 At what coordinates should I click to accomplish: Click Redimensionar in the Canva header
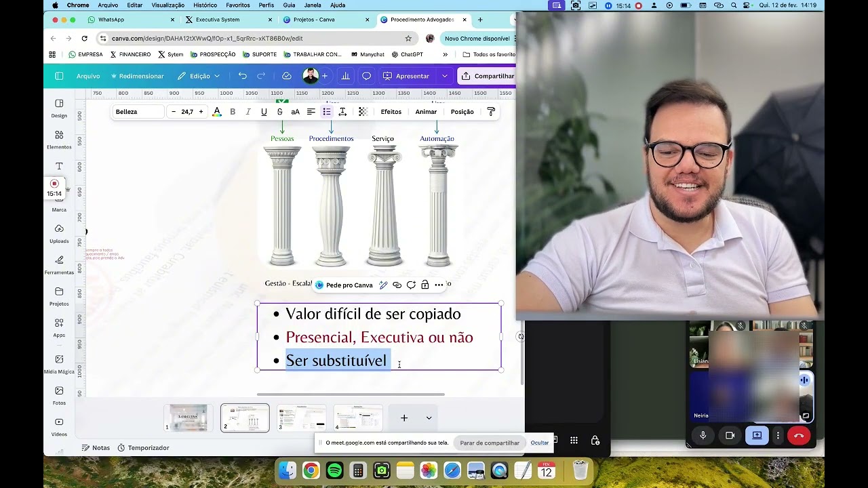[138, 76]
